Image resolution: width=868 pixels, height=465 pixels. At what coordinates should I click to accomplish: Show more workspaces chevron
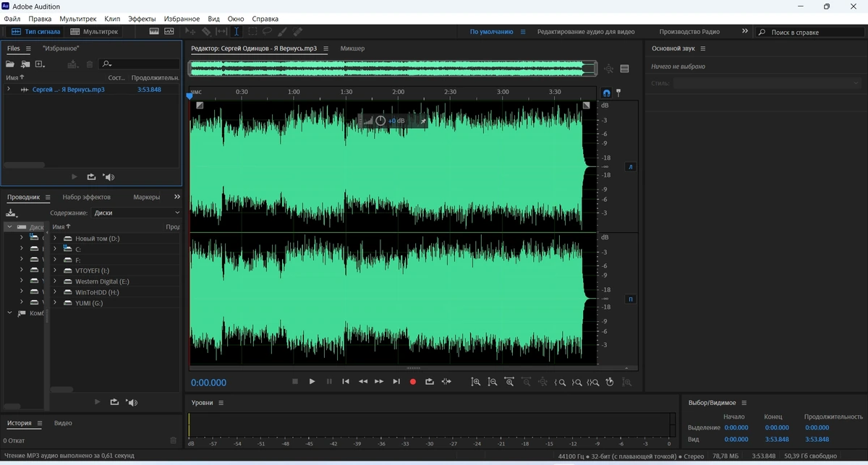[x=745, y=32]
